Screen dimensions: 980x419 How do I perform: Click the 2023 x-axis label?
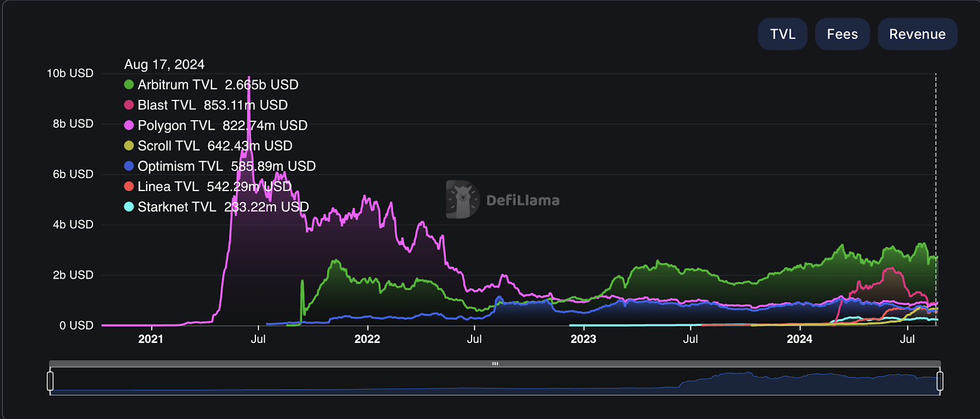point(583,339)
